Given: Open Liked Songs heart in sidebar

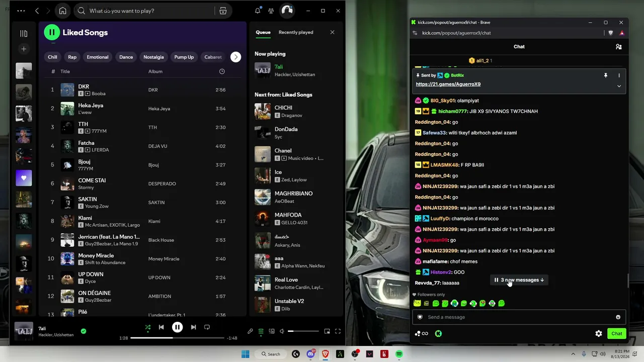Looking at the screenshot, I should 24,178.
